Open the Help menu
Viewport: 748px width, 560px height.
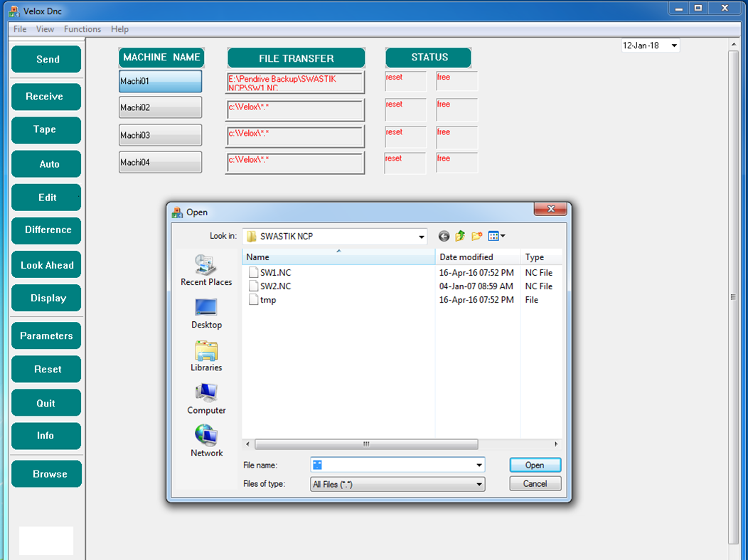point(120,29)
